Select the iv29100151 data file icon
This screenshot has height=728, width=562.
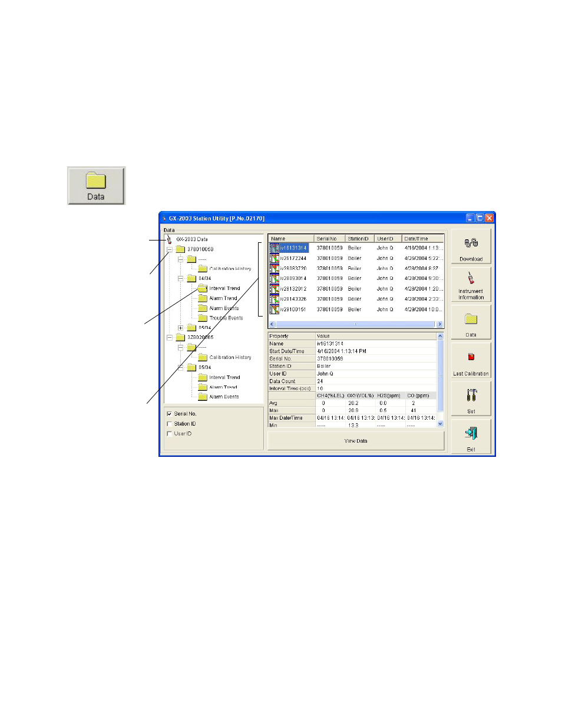tap(275, 309)
